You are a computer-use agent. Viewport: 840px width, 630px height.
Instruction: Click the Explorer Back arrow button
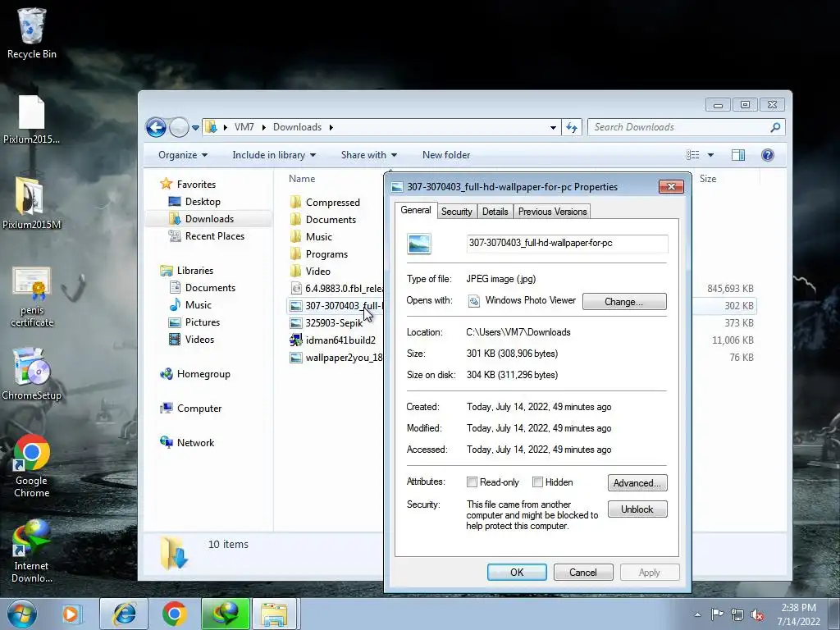click(156, 127)
